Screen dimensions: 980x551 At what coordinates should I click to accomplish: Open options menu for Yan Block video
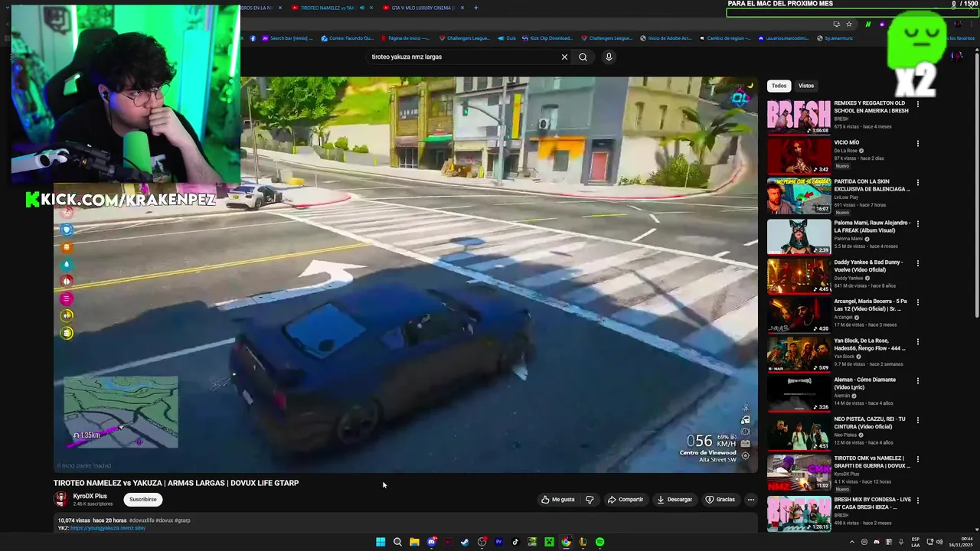(917, 341)
